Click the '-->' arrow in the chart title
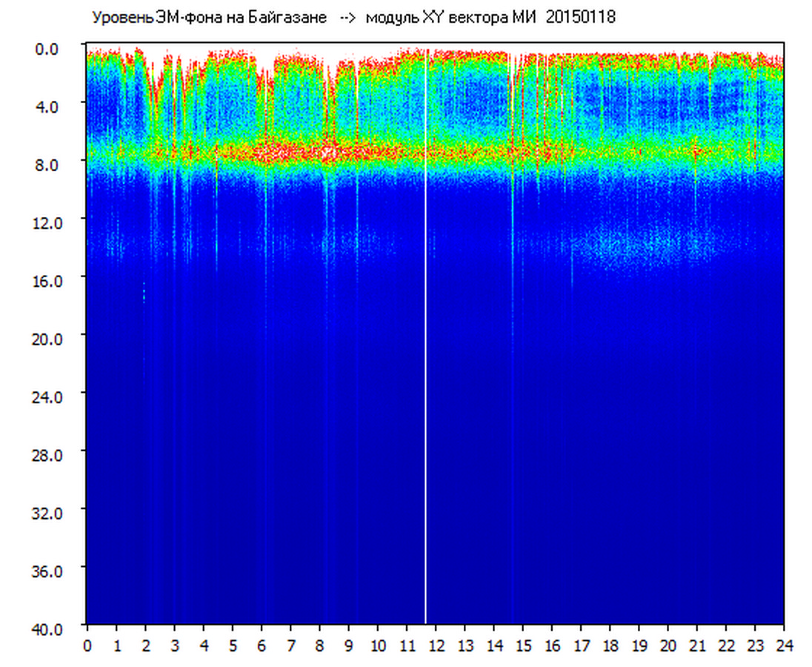Image resolution: width=812 pixels, height=667 pixels. tap(347, 18)
